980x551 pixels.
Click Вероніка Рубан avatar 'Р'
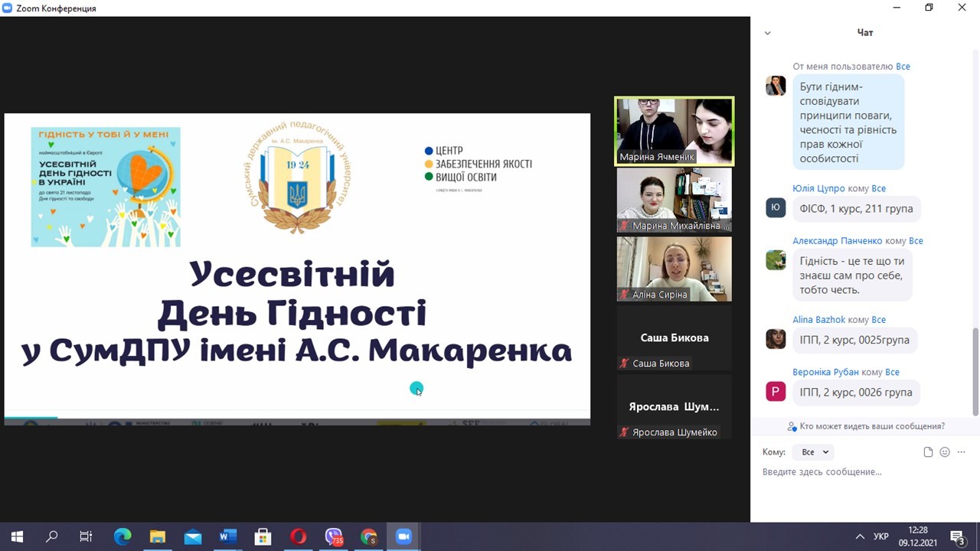click(776, 392)
